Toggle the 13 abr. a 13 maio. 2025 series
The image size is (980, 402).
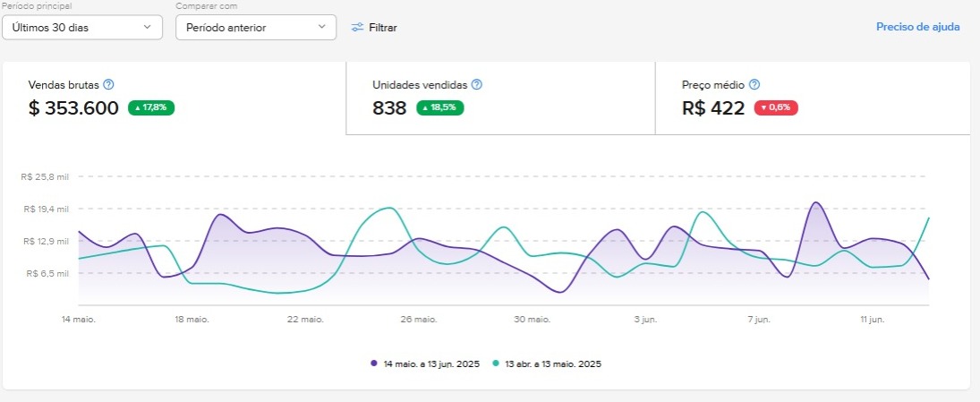click(x=554, y=364)
